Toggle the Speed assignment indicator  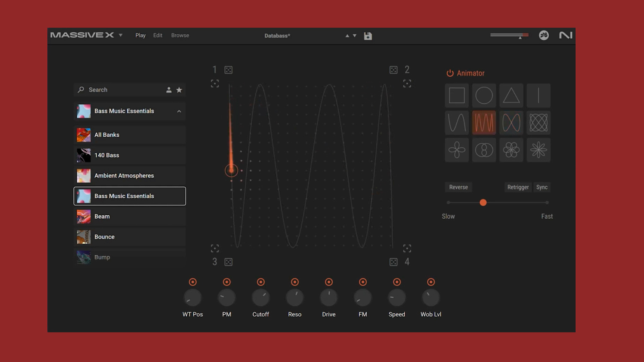(x=397, y=282)
